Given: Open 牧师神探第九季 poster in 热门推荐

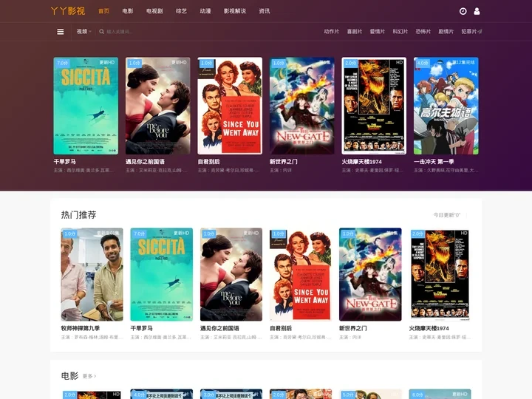Looking at the screenshot, I should [x=92, y=274].
